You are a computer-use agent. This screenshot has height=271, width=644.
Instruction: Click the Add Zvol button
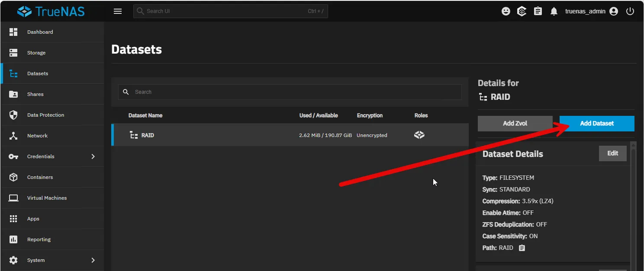[x=515, y=124]
